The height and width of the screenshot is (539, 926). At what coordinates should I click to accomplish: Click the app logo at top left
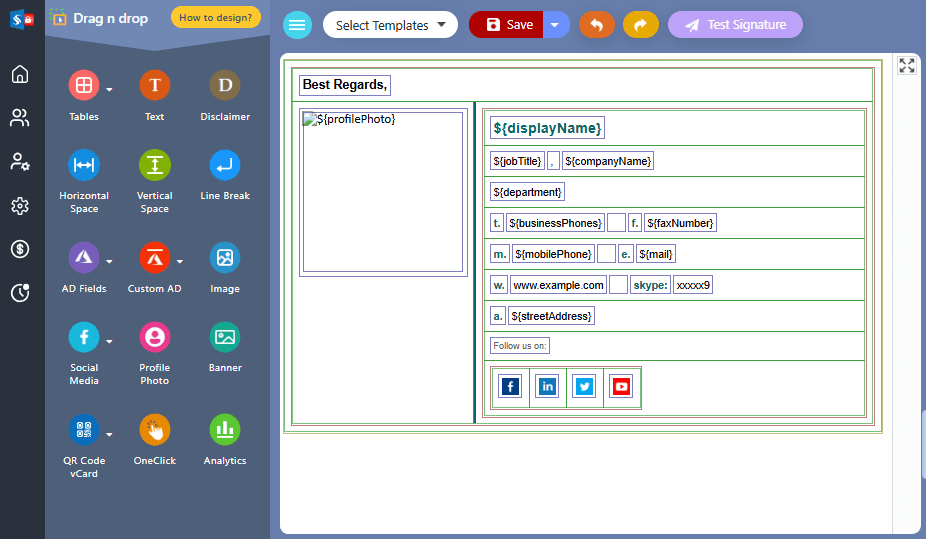pyautogui.click(x=22, y=19)
